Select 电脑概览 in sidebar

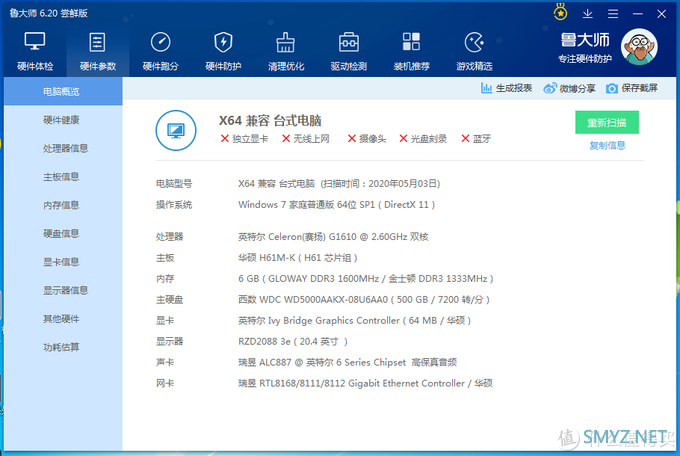pos(63,92)
